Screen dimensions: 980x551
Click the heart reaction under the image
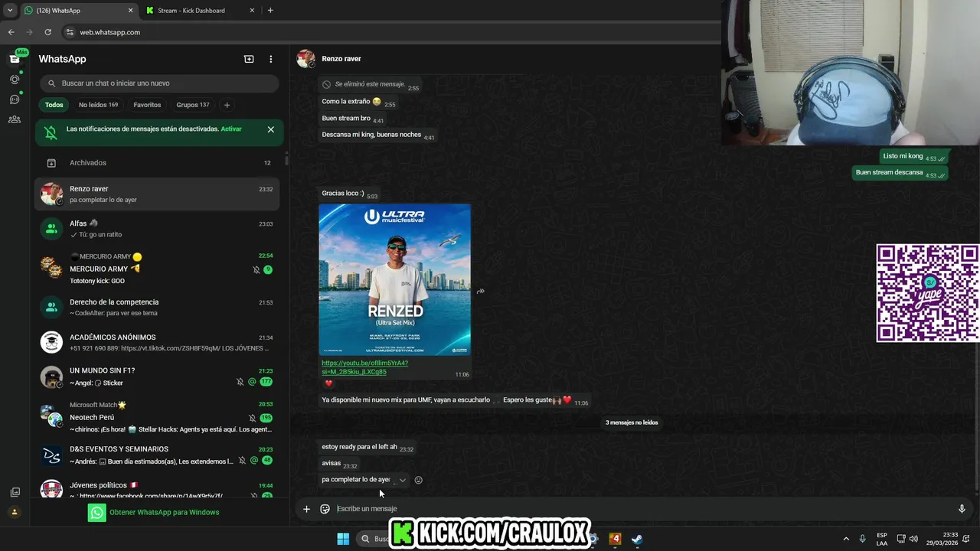(x=328, y=383)
